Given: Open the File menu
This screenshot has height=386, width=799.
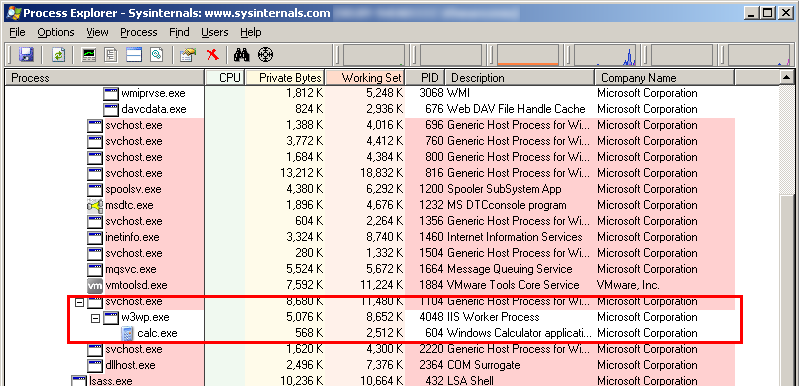Looking at the screenshot, I should click(17, 32).
